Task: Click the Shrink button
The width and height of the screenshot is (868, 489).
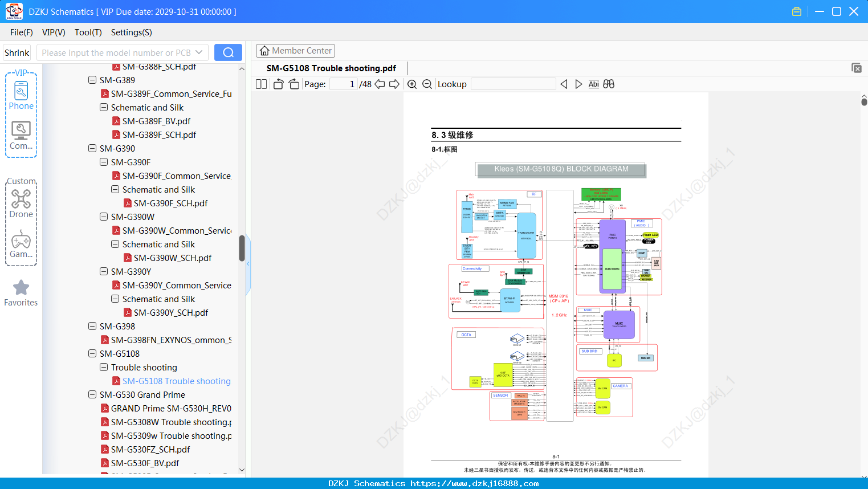Action: (x=17, y=52)
